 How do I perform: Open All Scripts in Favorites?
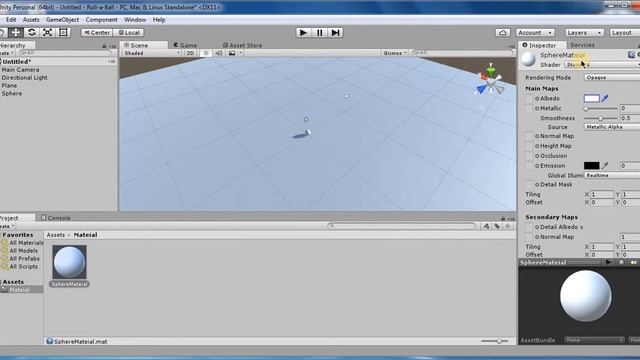[x=23, y=267]
